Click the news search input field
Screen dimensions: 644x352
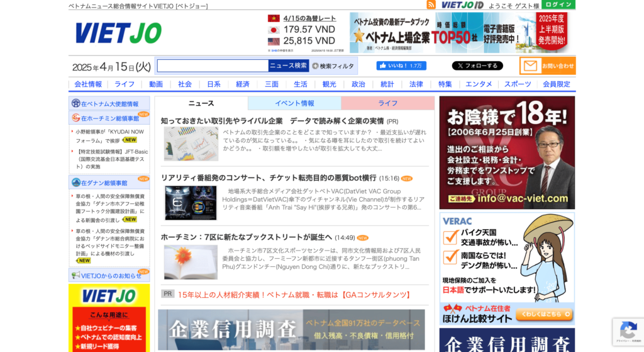coord(213,65)
